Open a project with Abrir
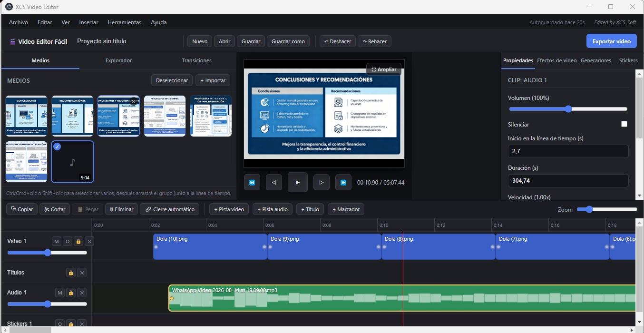 (224, 41)
